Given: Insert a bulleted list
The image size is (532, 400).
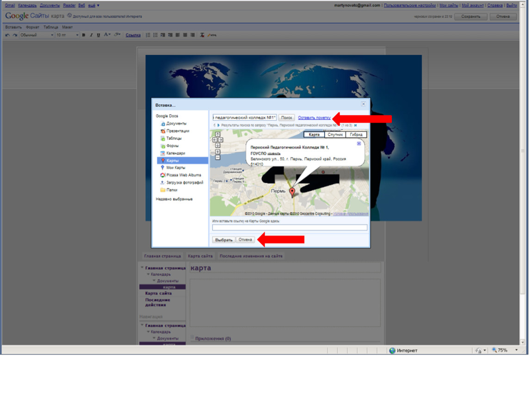Looking at the screenshot, I should point(155,35).
